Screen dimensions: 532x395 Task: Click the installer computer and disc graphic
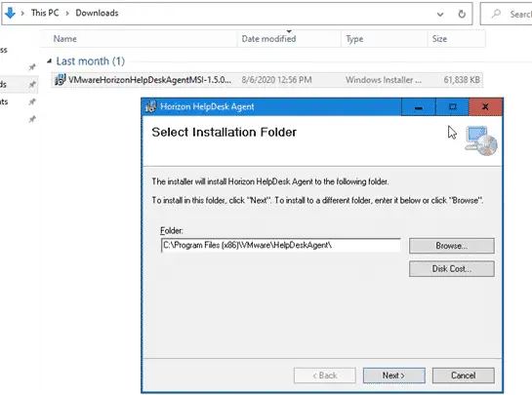coord(481,140)
